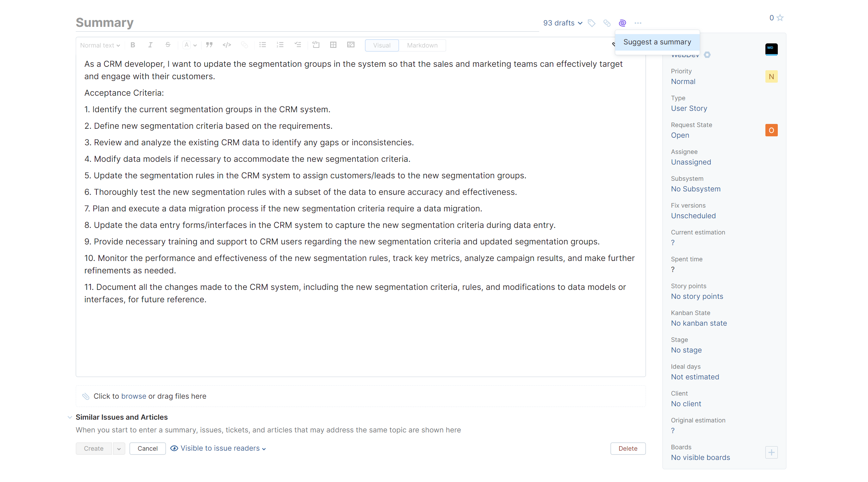Star this issue
Viewport: 868px width, 482px height.
[780, 18]
